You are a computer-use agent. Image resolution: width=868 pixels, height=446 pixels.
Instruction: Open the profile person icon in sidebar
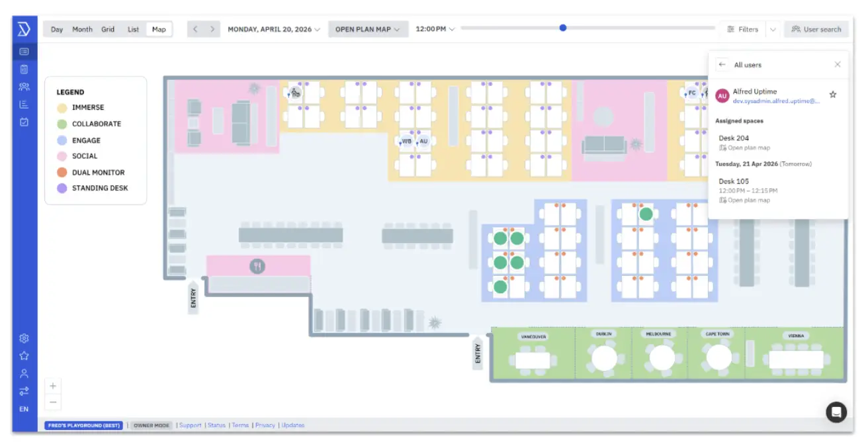[x=24, y=373]
